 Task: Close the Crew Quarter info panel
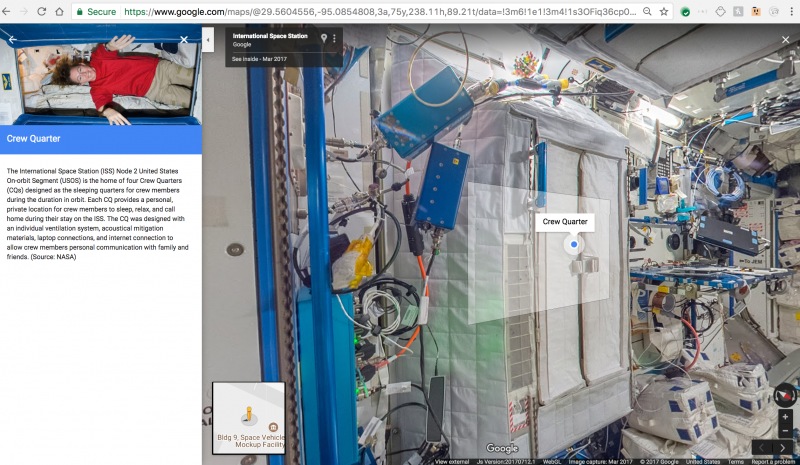(x=184, y=40)
